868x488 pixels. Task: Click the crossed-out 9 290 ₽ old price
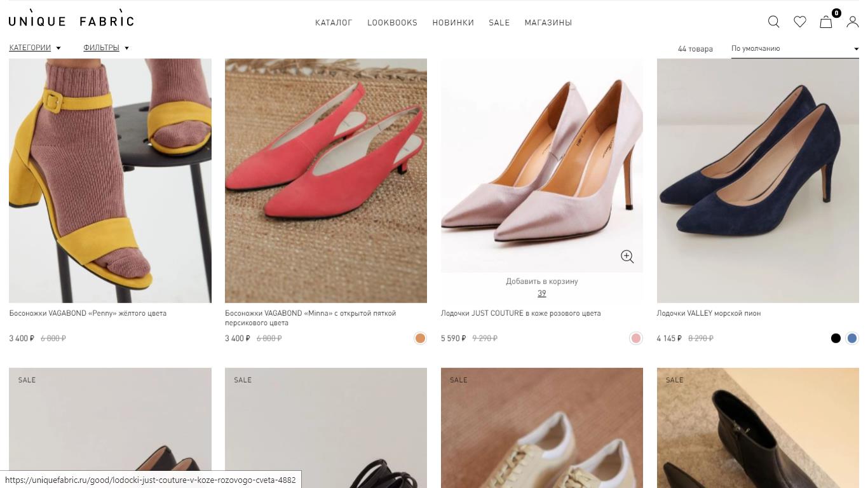point(485,338)
